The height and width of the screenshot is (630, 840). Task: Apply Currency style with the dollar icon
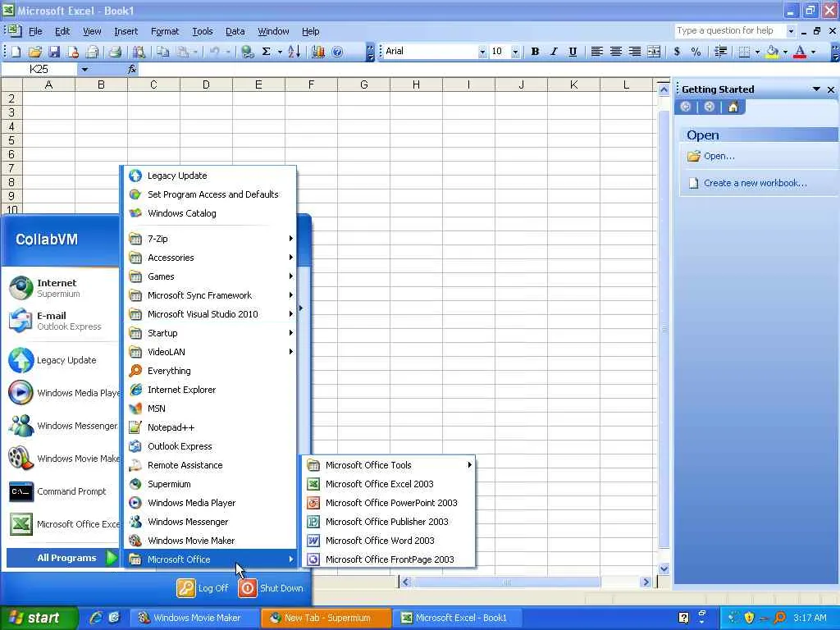click(x=677, y=52)
